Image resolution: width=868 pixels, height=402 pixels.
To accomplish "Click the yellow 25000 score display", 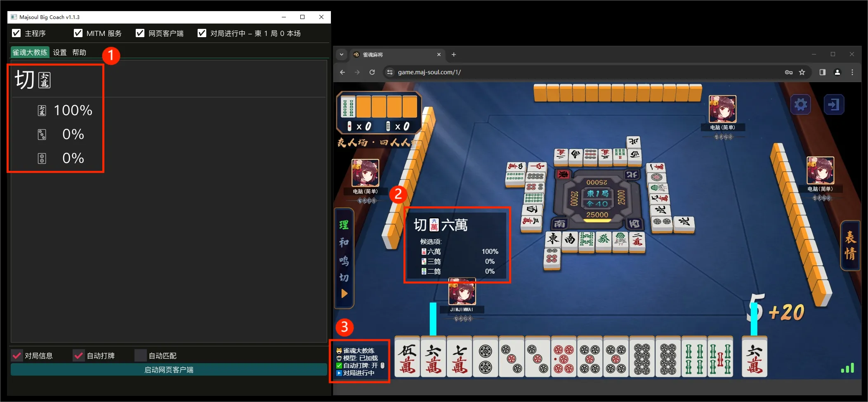I will pyautogui.click(x=597, y=215).
